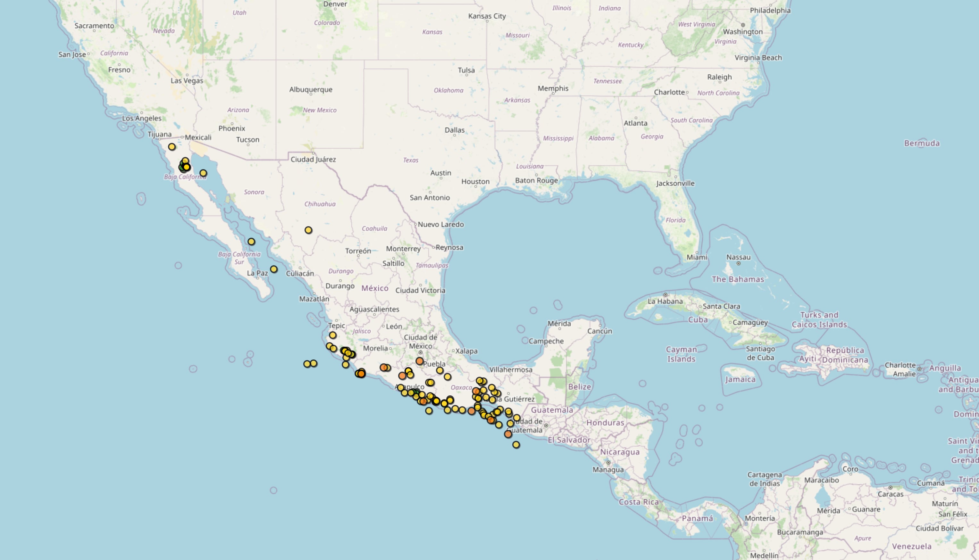Click the orange marker near Puebla
The image size is (979, 560).
click(420, 361)
